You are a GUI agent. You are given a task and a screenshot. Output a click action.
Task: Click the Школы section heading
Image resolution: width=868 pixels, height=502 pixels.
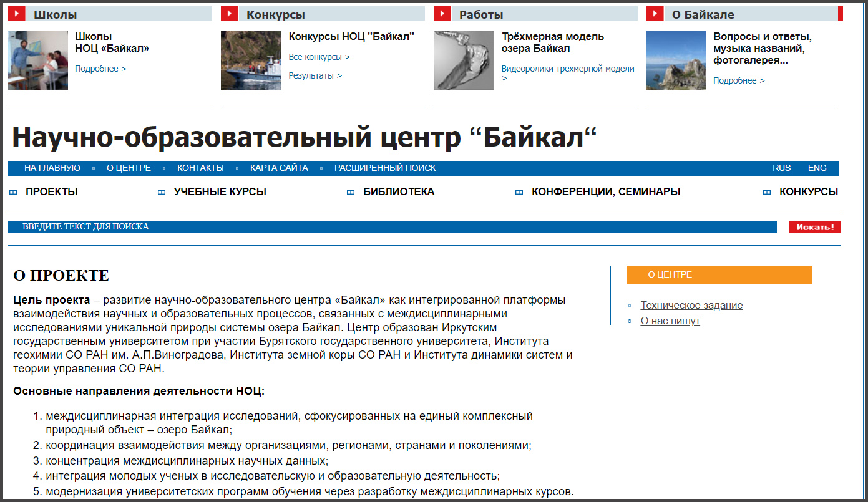tap(56, 14)
